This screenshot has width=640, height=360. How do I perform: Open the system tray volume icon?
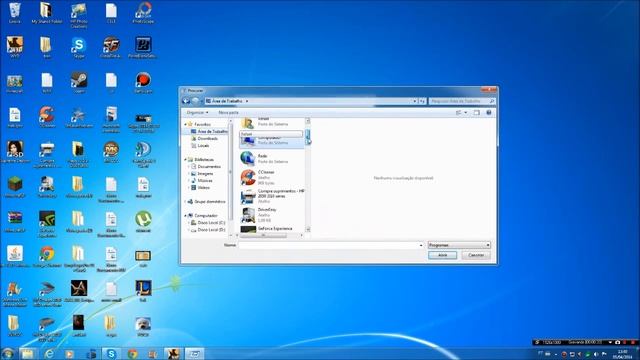tap(596, 354)
